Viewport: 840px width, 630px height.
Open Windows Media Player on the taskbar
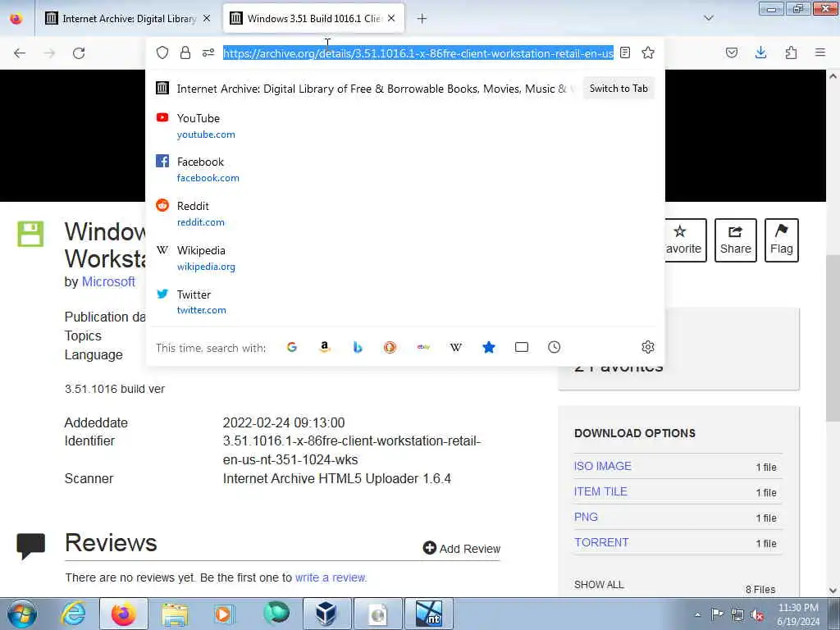[223, 614]
